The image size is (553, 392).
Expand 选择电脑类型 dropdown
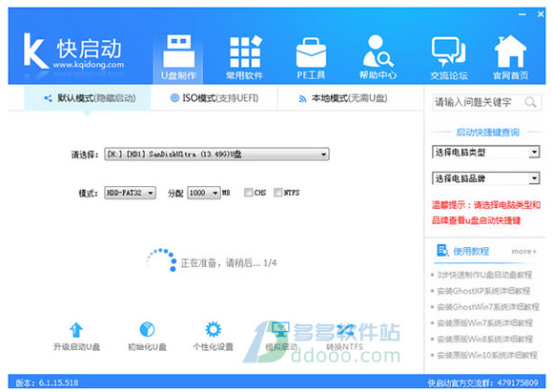tap(486, 152)
